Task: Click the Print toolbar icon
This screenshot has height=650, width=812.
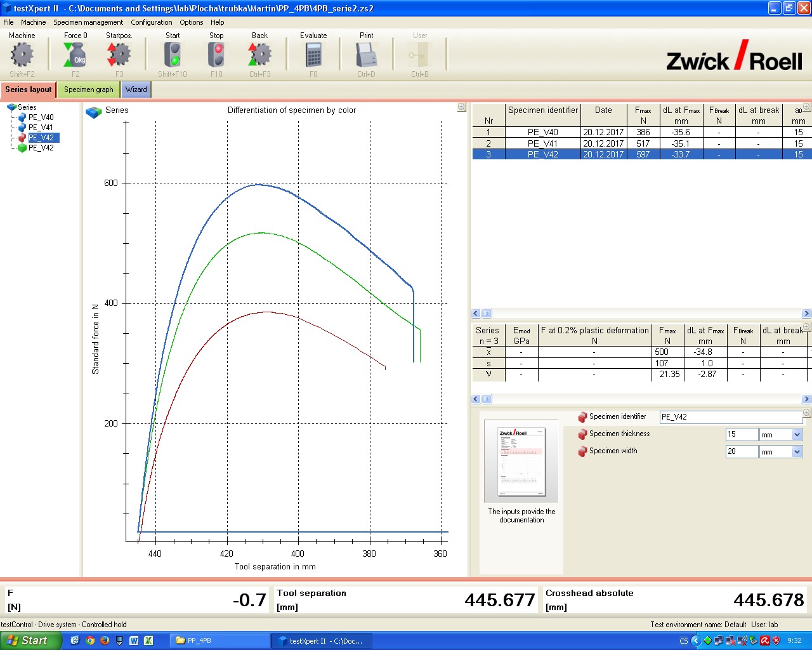Action: pyautogui.click(x=366, y=55)
